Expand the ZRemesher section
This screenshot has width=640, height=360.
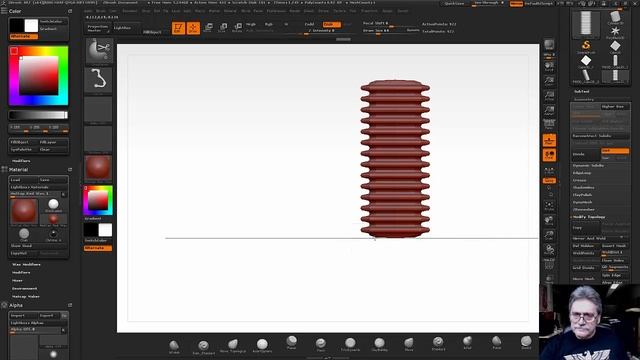(584, 210)
